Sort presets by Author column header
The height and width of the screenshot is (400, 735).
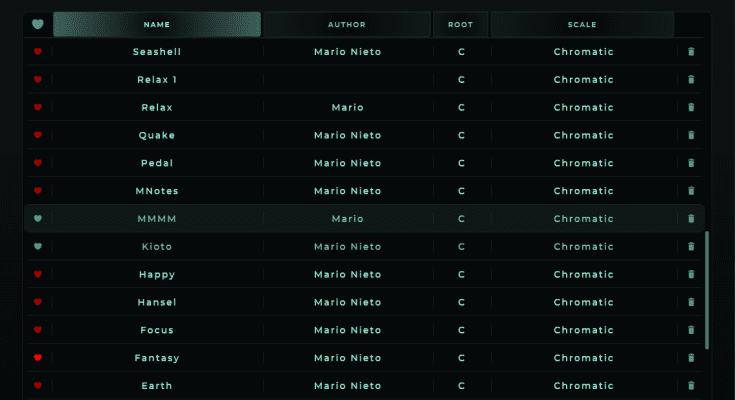click(347, 24)
